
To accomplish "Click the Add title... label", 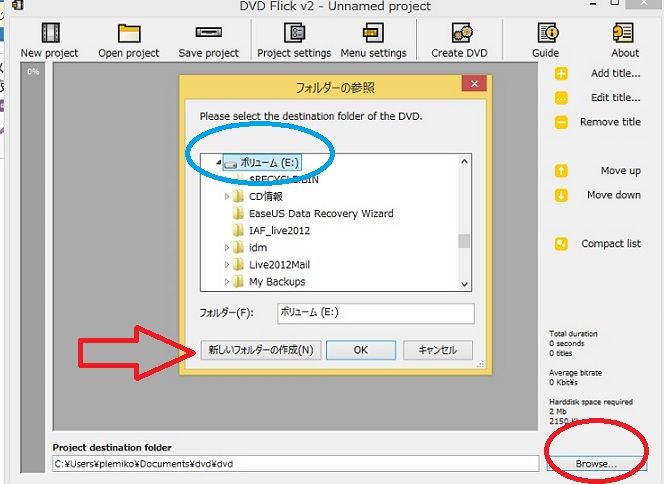I will (x=616, y=74).
